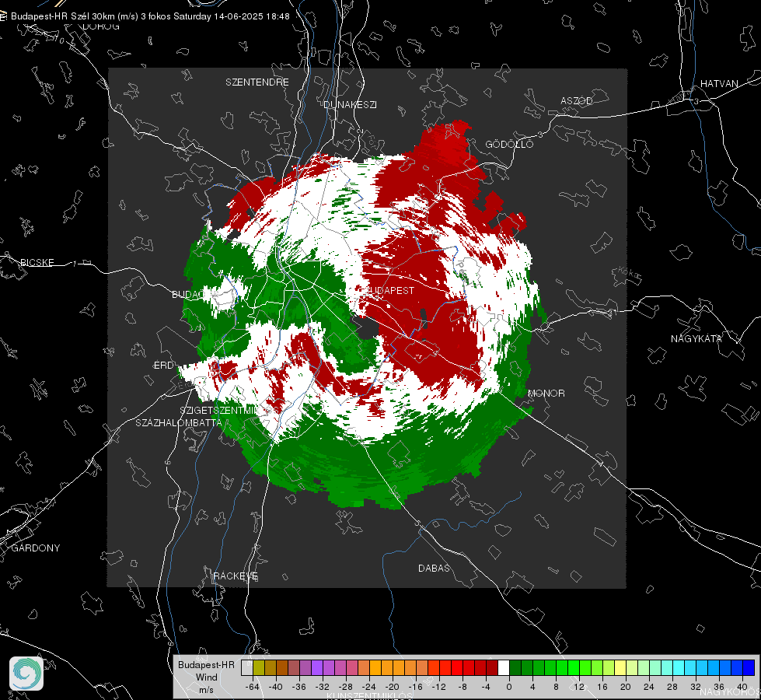Click the DUNAKESZI town label

point(350,104)
